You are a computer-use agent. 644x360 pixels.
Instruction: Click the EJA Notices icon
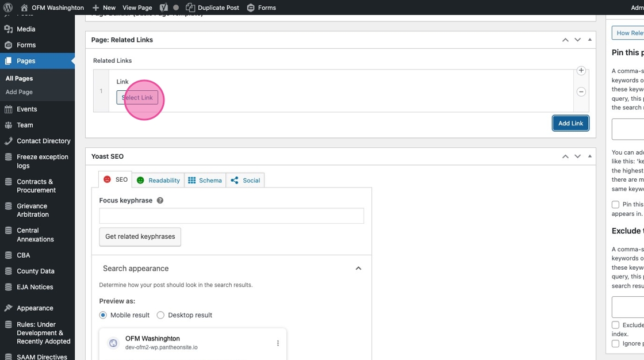8,288
